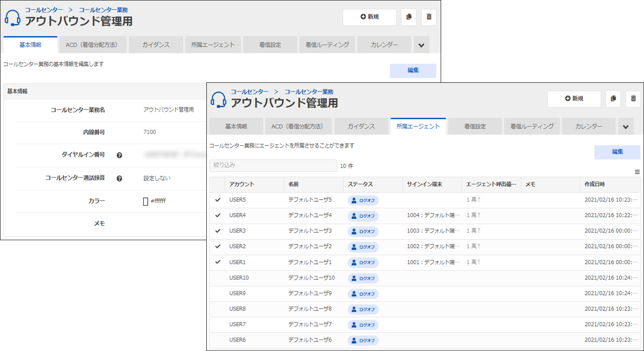Open the help icon beside コールセンター通話録音
This screenshot has width=644, height=351.
[x=119, y=179]
